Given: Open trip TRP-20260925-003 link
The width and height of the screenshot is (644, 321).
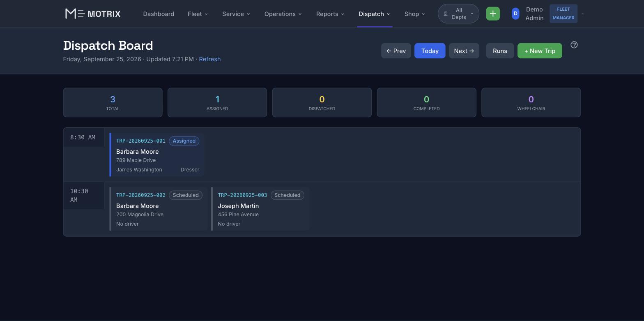Looking at the screenshot, I should [242, 195].
